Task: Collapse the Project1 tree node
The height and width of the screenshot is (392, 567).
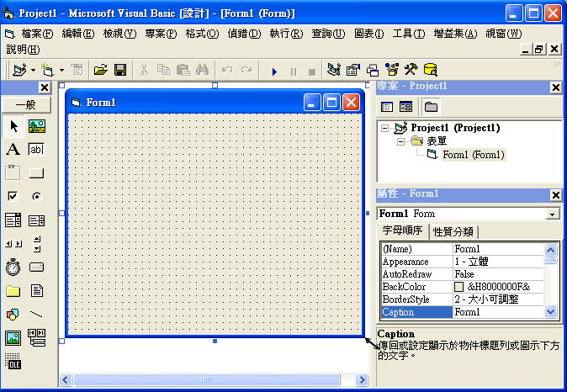Action: (385, 128)
